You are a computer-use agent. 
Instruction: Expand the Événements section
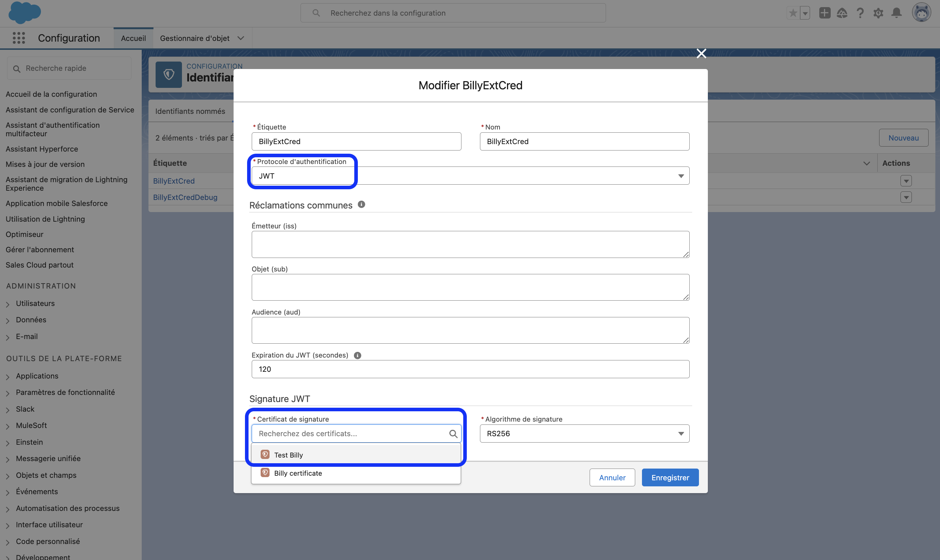click(x=7, y=492)
